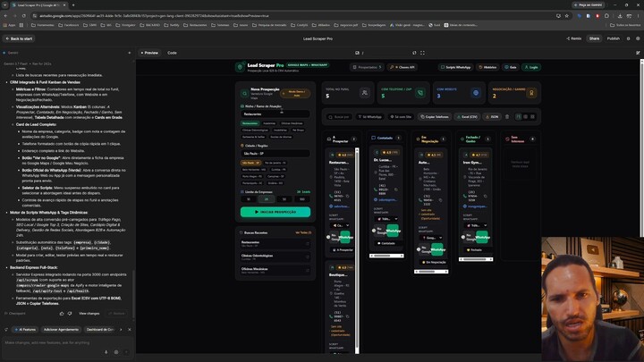Click the Lead Scraper Pro map-pin logo

point(241,67)
